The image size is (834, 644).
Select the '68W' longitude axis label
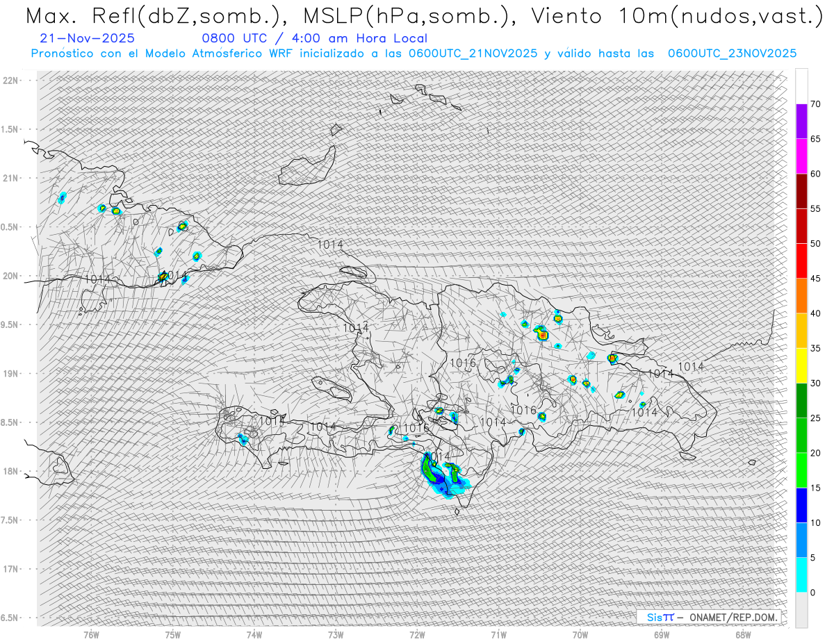[743, 634]
